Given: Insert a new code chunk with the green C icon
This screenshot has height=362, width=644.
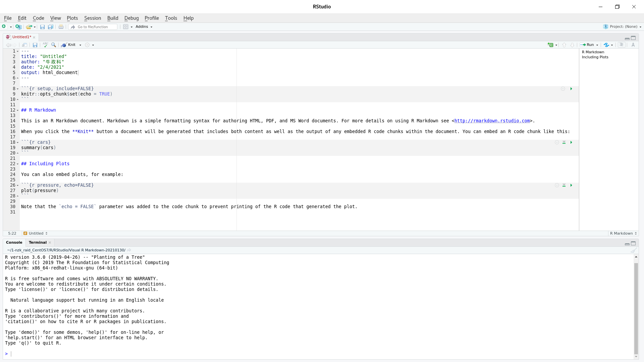Looking at the screenshot, I should (551, 45).
